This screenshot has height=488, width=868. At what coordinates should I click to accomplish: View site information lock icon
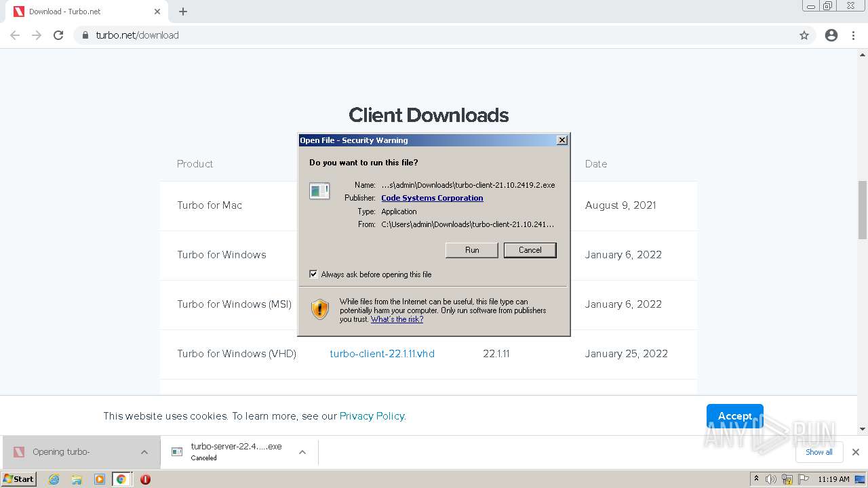(x=85, y=35)
